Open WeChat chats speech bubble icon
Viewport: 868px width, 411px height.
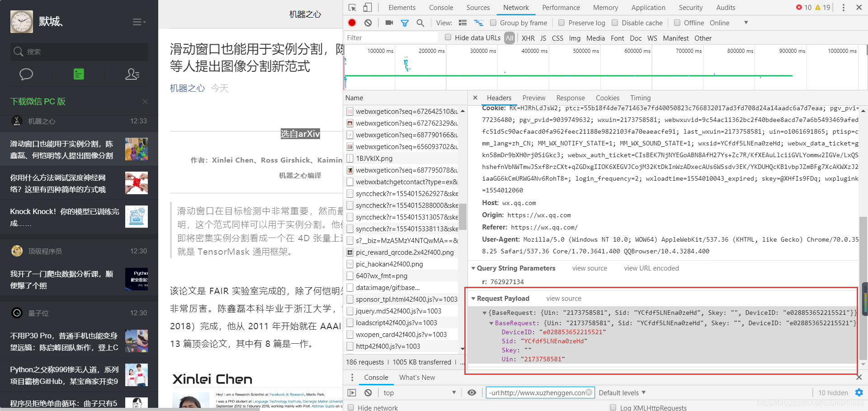26,74
